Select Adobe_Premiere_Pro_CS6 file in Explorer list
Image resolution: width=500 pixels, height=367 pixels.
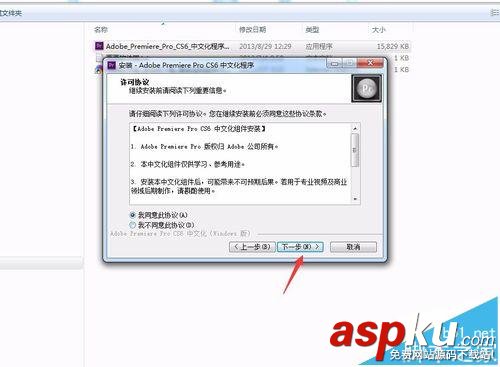(x=252, y=46)
